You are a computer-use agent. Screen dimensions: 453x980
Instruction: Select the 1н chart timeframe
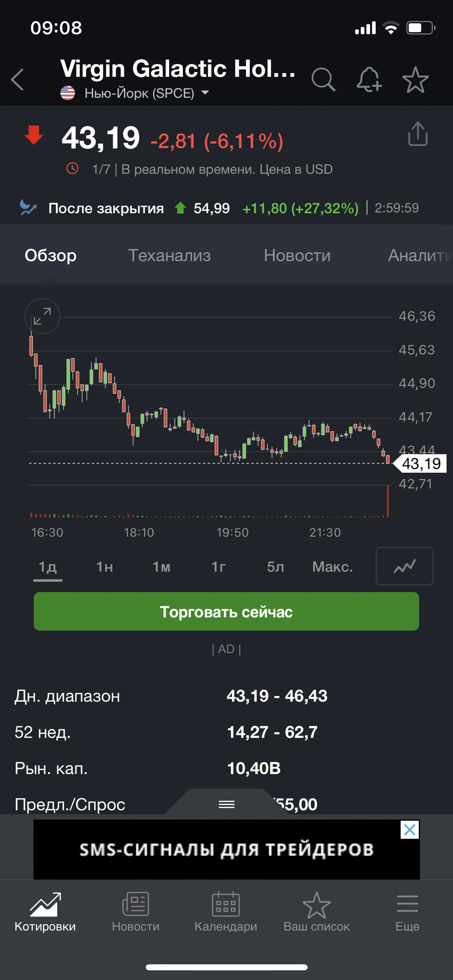click(105, 566)
